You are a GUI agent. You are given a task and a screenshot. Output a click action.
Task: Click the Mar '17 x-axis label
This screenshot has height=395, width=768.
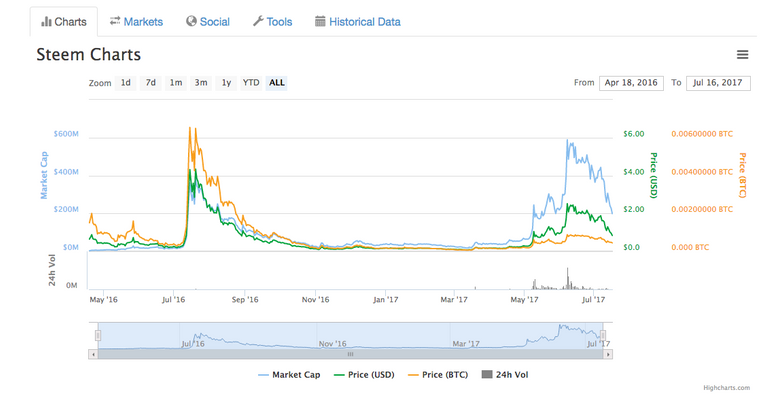click(x=454, y=299)
